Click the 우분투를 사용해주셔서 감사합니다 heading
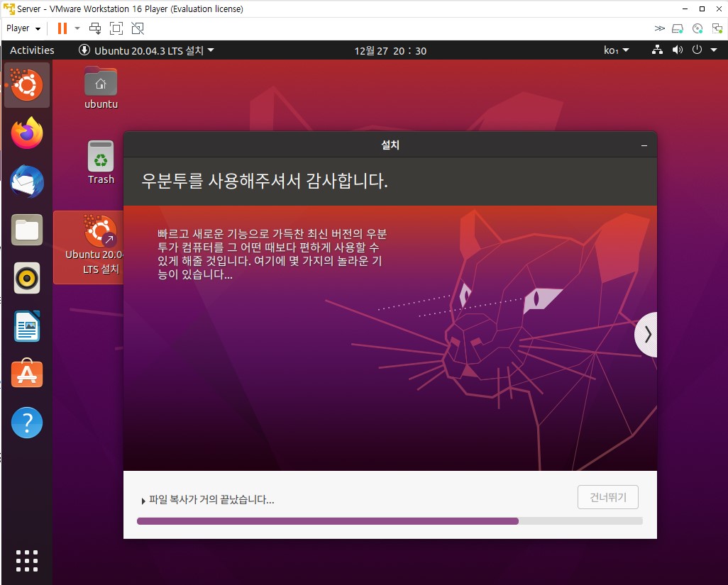Image resolution: width=728 pixels, height=585 pixels. (x=265, y=181)
